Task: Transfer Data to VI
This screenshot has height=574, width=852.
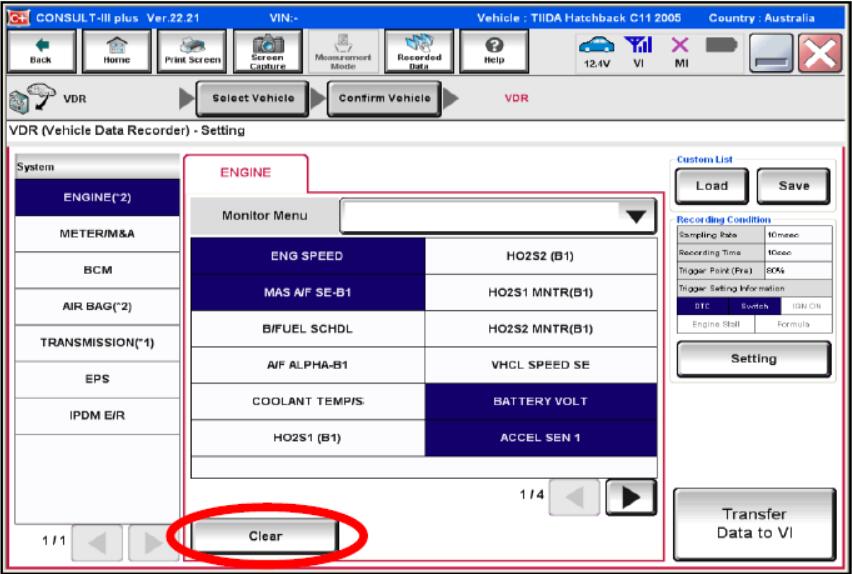Action: click(754, 524)
